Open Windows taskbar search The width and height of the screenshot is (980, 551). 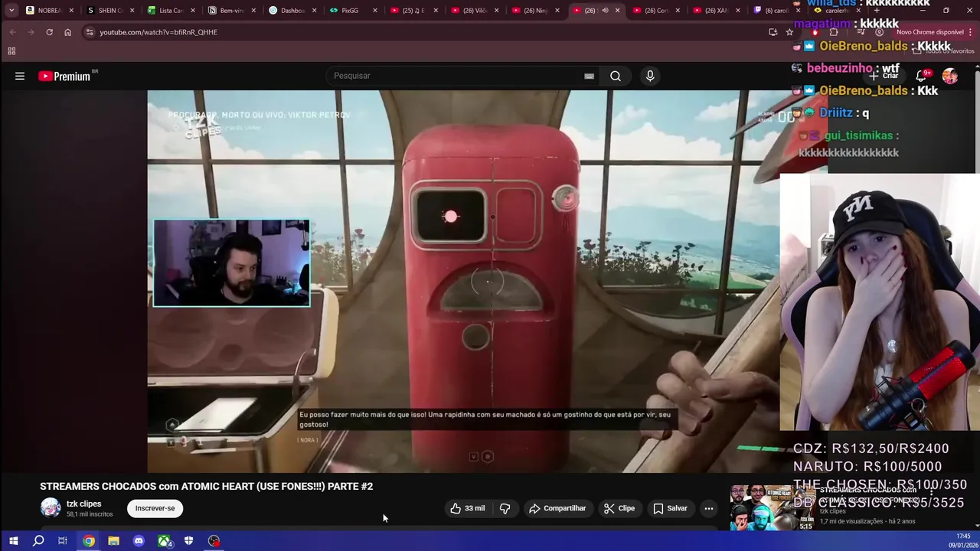(x=38, y=541)
